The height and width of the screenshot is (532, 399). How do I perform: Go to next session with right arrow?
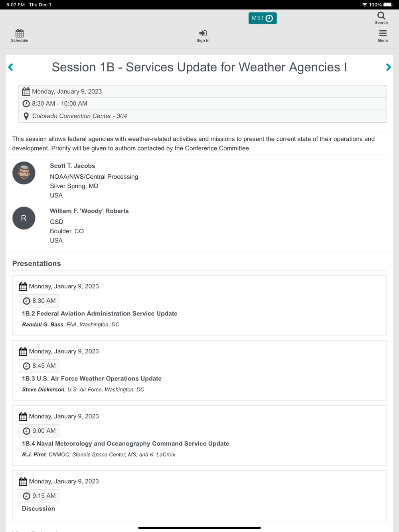coord(388,67)
